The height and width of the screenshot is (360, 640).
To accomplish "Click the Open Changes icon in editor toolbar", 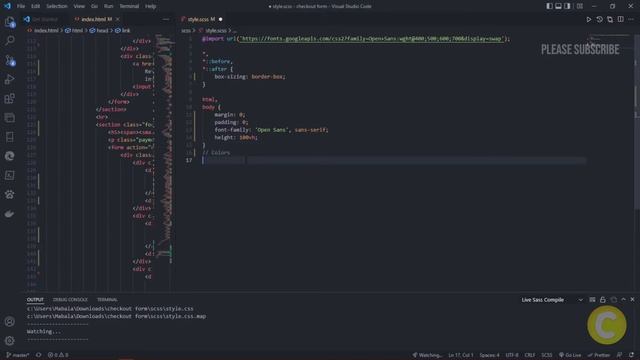I will (x=610, y=19).
